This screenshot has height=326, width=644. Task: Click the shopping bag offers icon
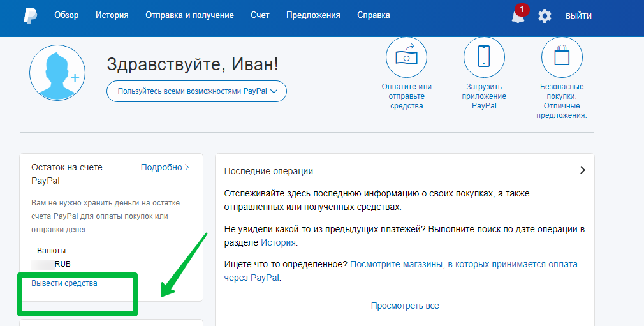[562, 57]
